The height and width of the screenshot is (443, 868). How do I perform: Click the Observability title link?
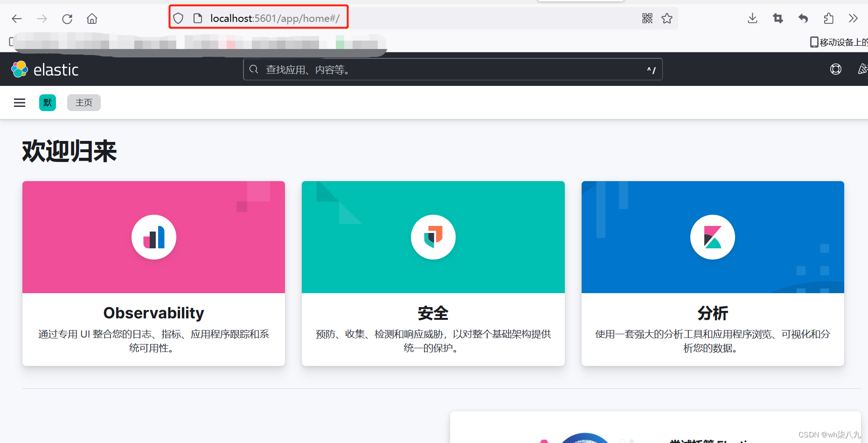(x=153, y=313)
